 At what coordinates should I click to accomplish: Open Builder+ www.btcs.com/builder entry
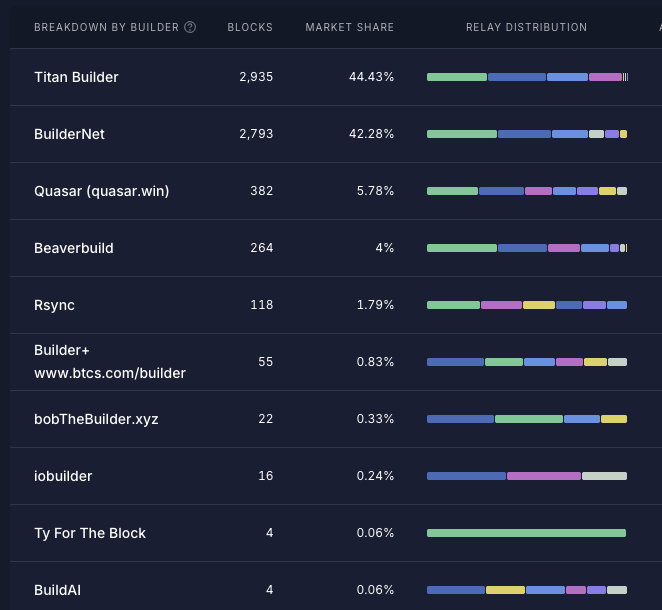pyautogui.click(x=110, y=362)
